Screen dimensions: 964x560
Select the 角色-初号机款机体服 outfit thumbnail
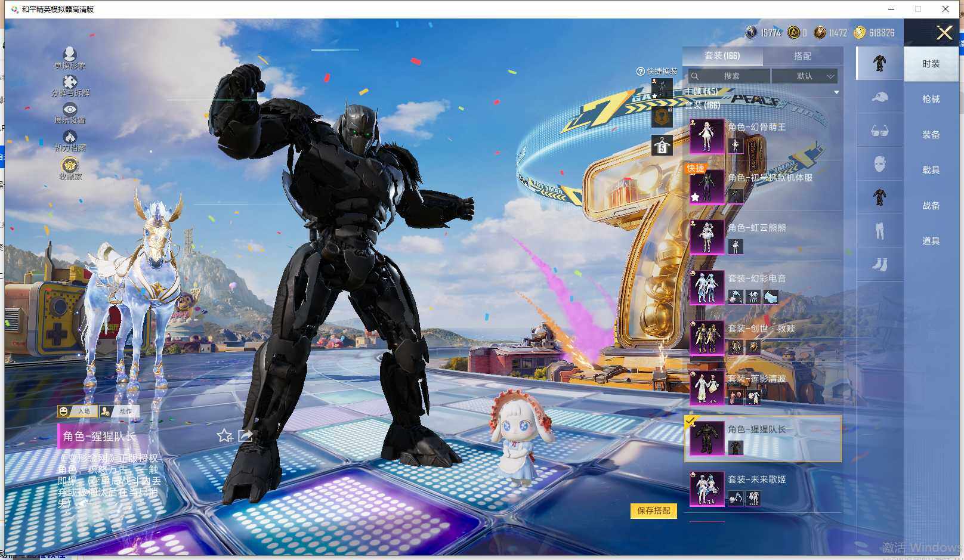pyautogui.click(x=707, y=187)
